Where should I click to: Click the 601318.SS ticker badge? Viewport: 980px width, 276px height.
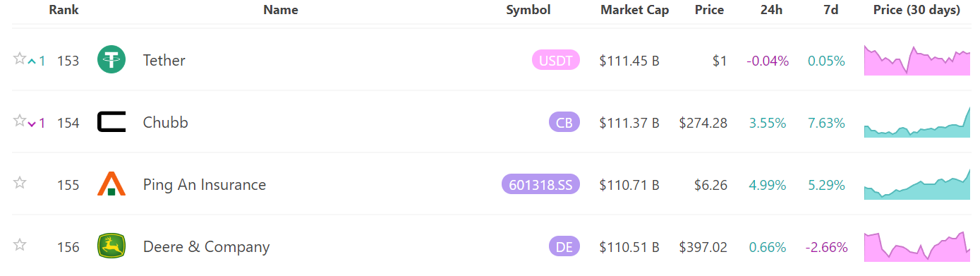click(540, 185)
